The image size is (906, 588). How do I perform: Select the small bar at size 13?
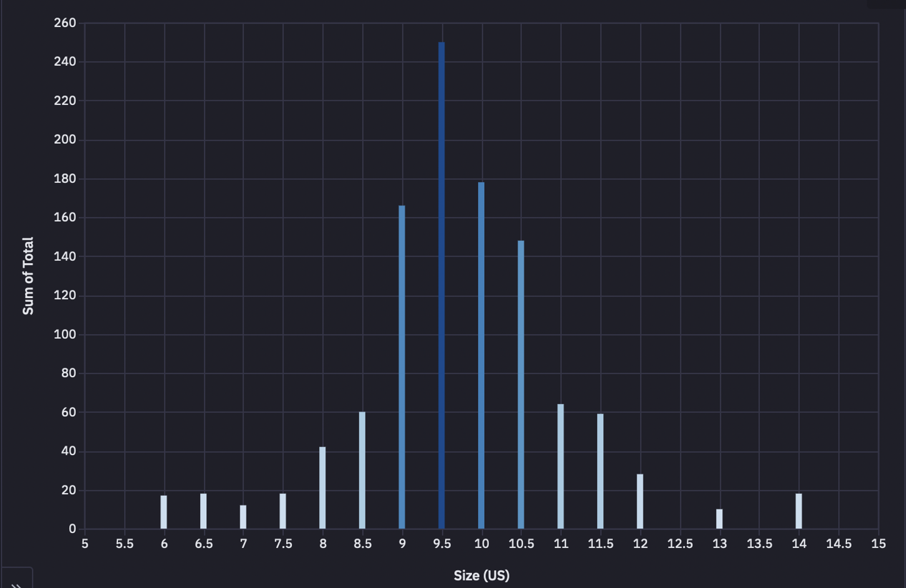719,519
